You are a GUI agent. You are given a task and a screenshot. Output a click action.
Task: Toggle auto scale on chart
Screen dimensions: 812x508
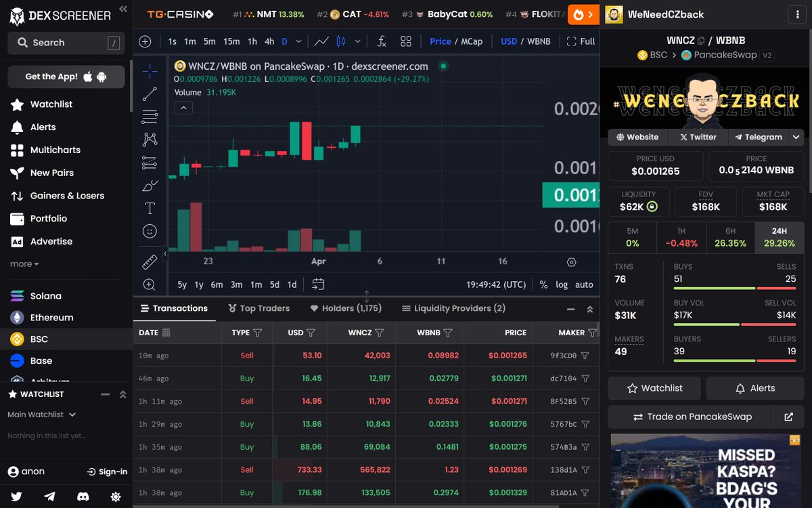click(x=584, y=284)
